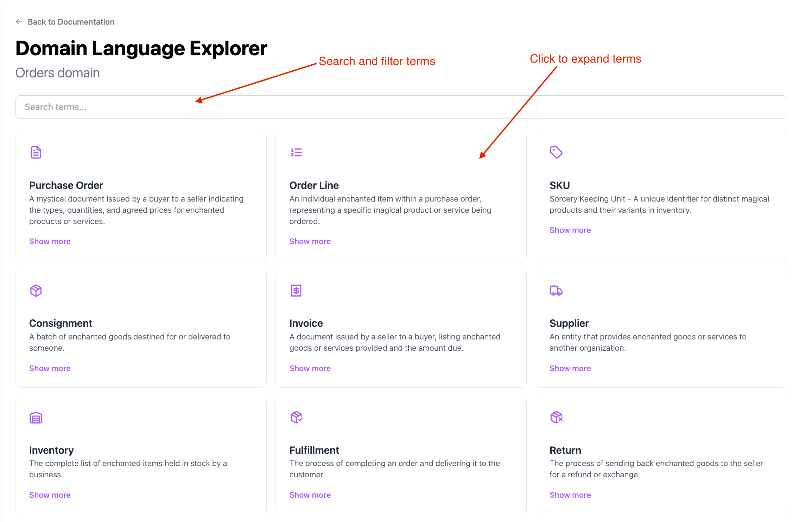Click the Fulfillment package-check icon
The width and height of the screenshot is (812, 522).
[296, 417]
